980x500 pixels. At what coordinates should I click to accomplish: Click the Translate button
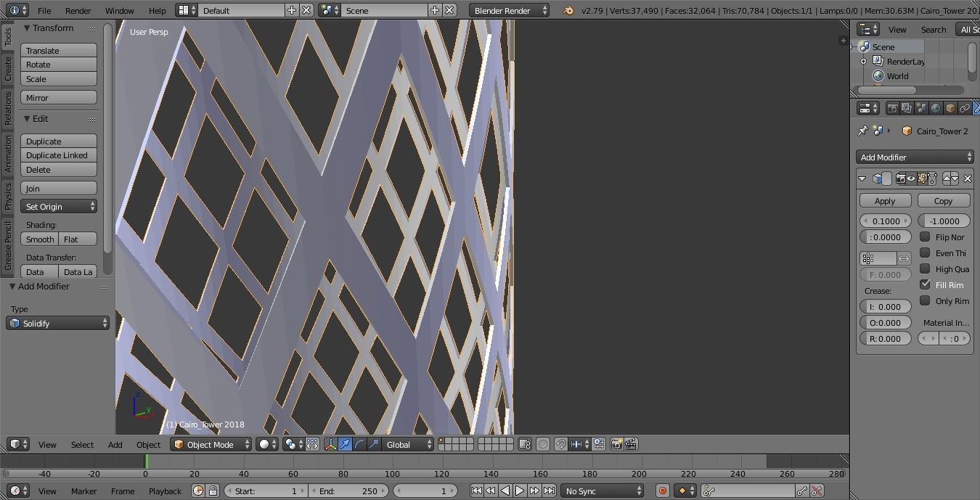click(x=59, y=51)
